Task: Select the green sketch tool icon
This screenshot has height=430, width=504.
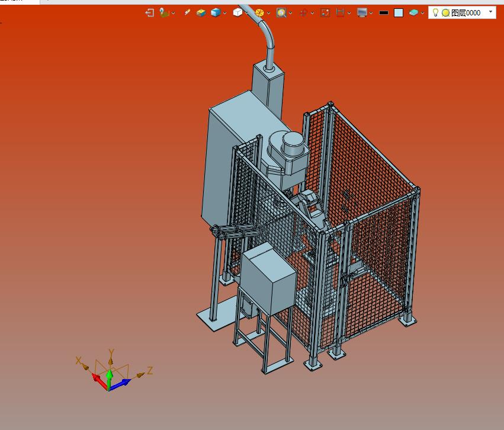Action: click(x=164, y=12)
